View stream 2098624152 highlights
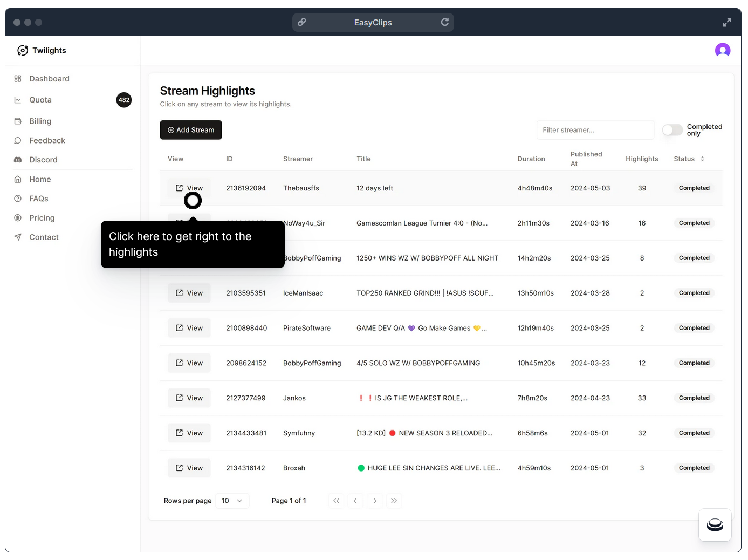The image size is (748, 560). pos(189,363)
